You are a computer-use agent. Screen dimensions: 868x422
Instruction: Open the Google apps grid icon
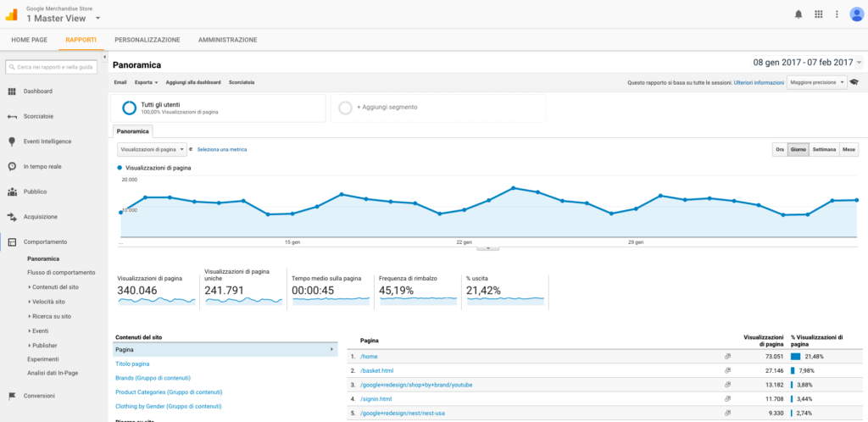(x=818, y=14)
